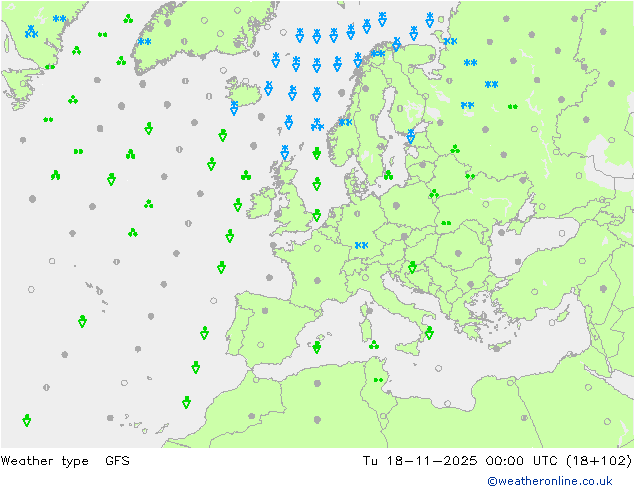Viewport: 634px width, 490px height.
Task: Select the green rain dots in western Russia
Action: point(513,107)
